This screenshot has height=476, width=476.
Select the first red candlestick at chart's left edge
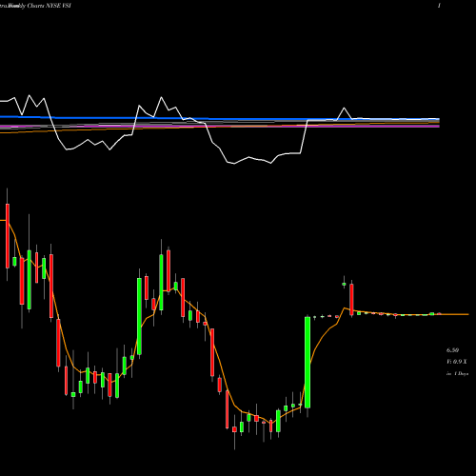tap(8, 236)
